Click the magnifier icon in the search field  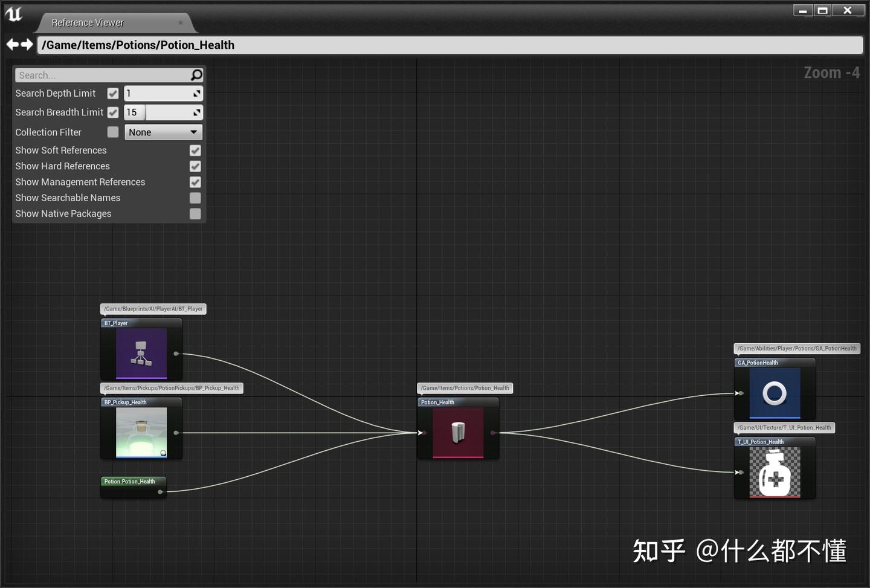click(195, 74)
